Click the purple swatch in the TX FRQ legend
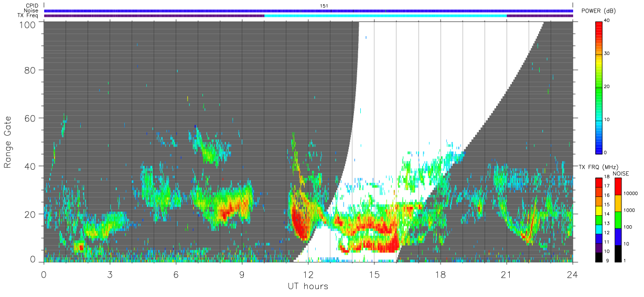The width and height of the screenshot is (644, 297). pos(599,248)
